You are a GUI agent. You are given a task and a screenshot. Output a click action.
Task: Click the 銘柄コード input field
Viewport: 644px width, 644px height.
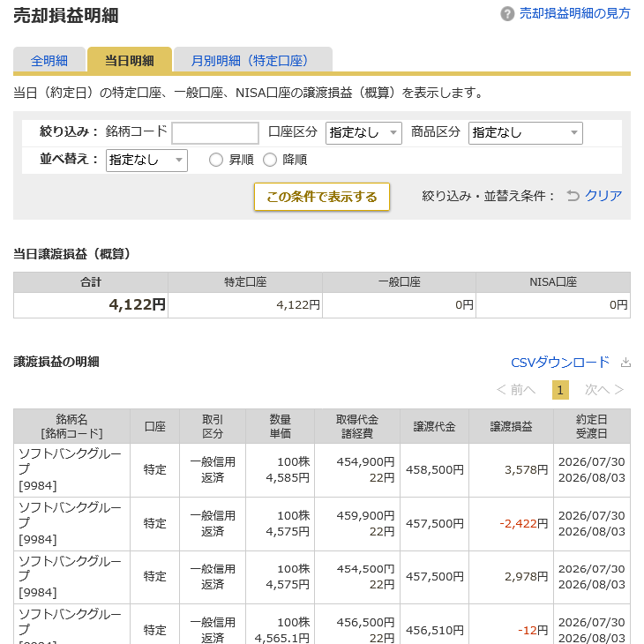point(215,132)
